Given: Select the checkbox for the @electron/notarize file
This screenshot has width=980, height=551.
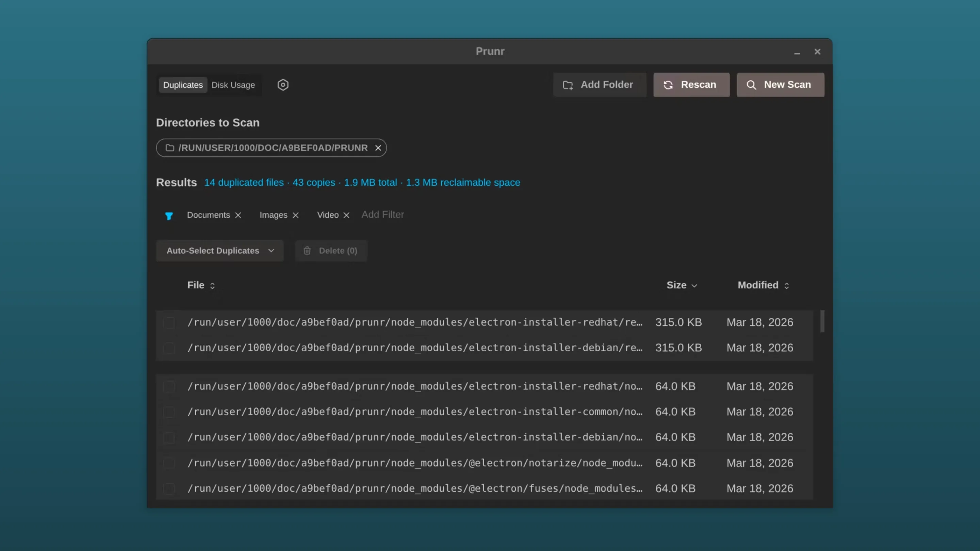Looking at the screenshot, I should tap(169, 463).
